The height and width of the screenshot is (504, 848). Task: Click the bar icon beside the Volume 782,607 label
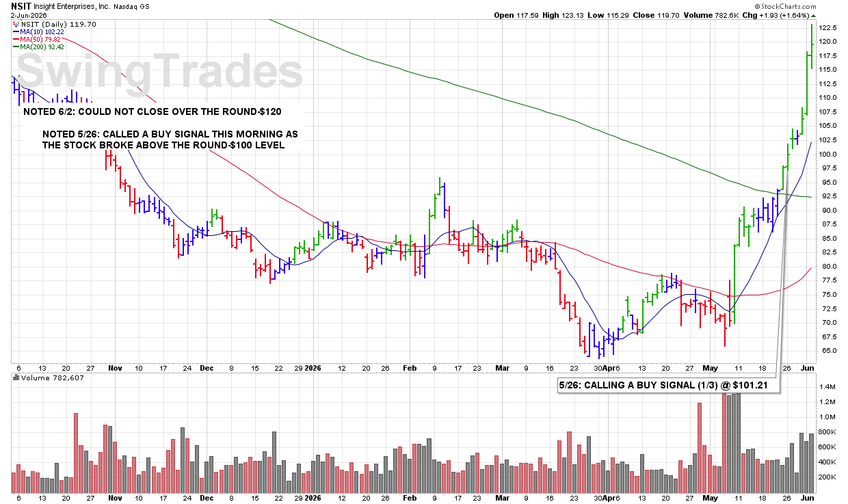16,377
